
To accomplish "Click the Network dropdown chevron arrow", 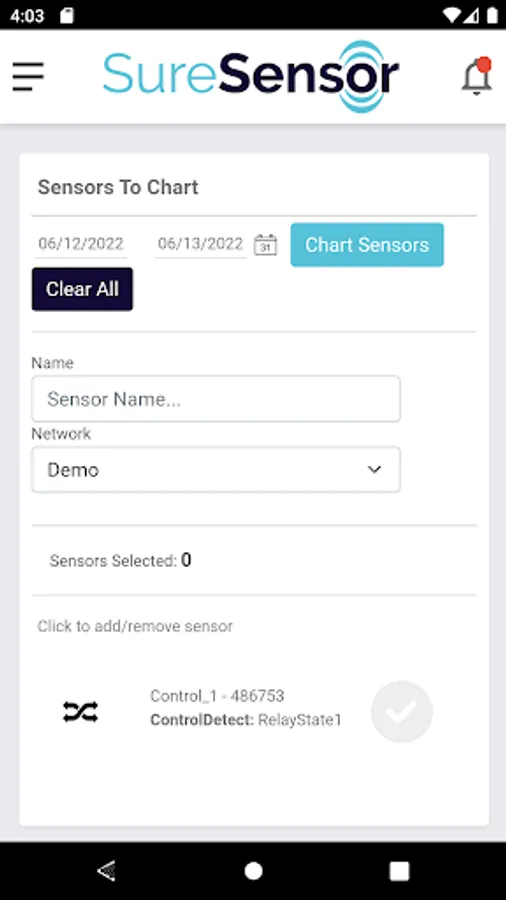I will click(x=374, y=470).
